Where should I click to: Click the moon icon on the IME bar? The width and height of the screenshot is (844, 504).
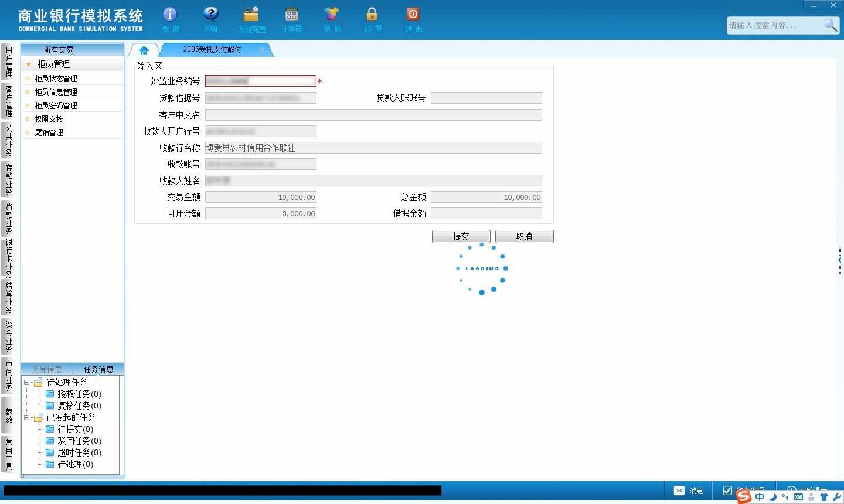(772, 497)
